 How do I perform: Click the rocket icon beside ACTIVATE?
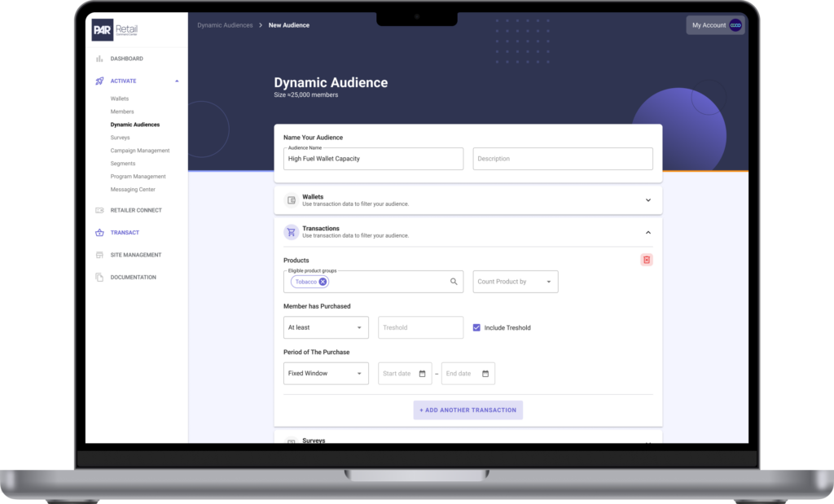tap(98, 81)
